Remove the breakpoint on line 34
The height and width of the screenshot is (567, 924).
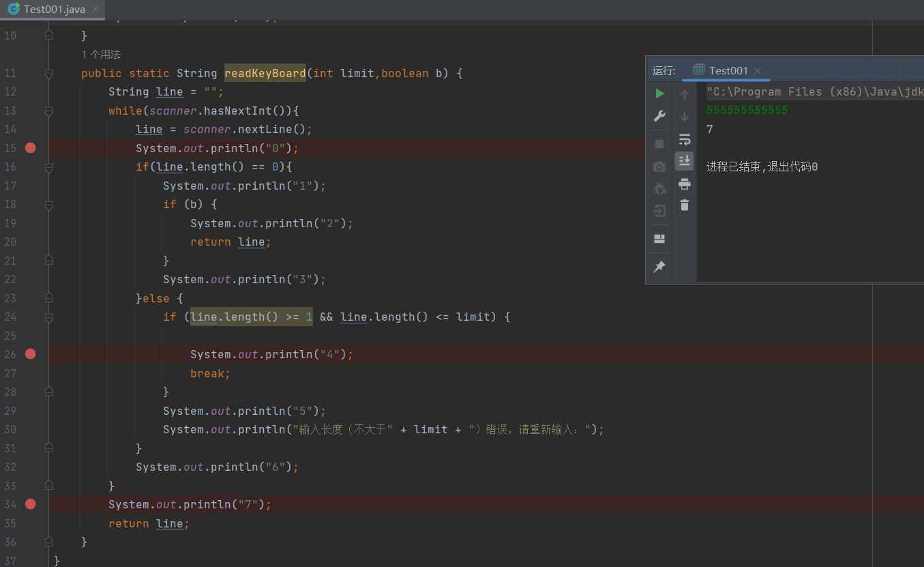pyautogui.click(x=30, y=504)
